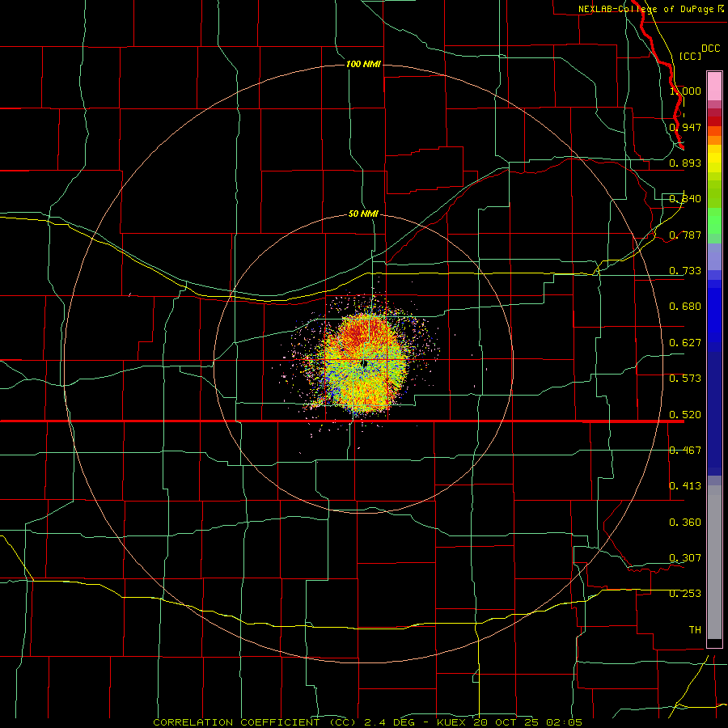This screenshot has height=728, width=728.
Task: Click the DCC label above the color scale
Action: point(710,48)
